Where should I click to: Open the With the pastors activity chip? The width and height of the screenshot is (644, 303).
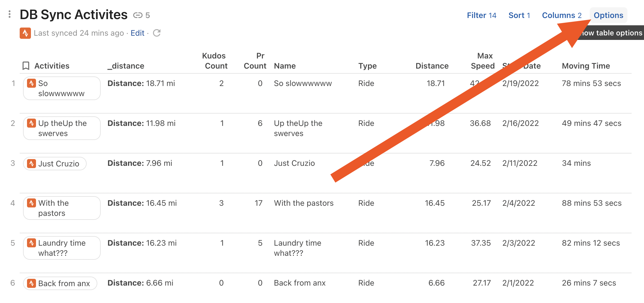[62, 208]
